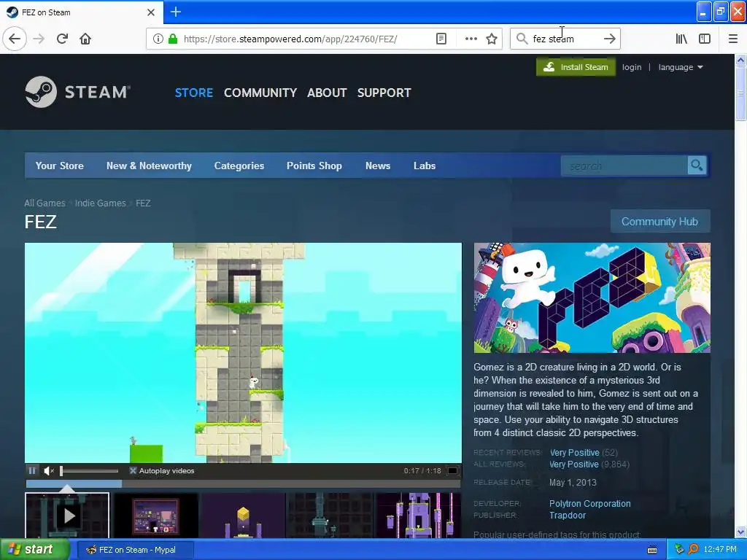The height and width of the screenshot is (560, 747).
Task: Click FEZ on Steam - Mypal taskbar button
Action: tap(135, 550)
